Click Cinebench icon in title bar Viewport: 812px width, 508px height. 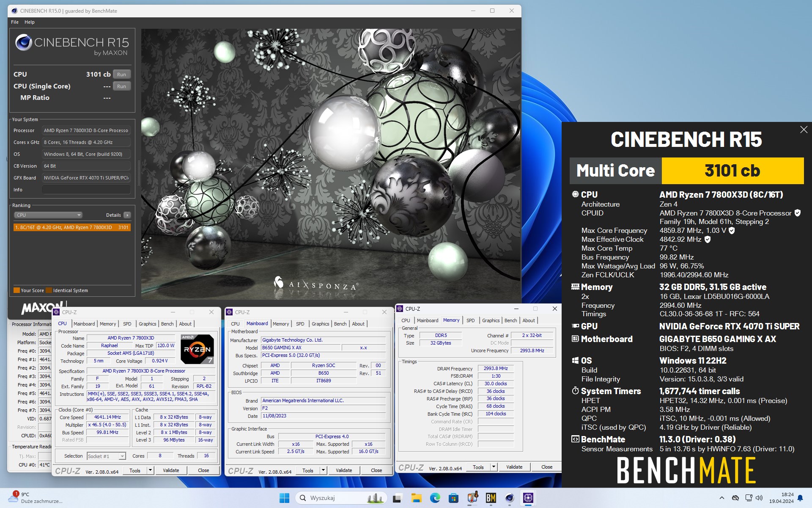(x=14, y=11)
